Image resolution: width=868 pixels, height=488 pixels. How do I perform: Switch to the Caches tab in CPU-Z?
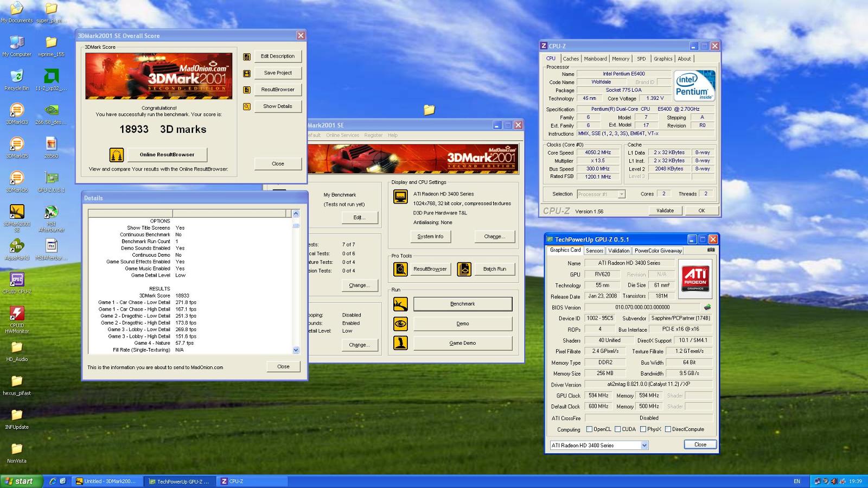[571, 59]
